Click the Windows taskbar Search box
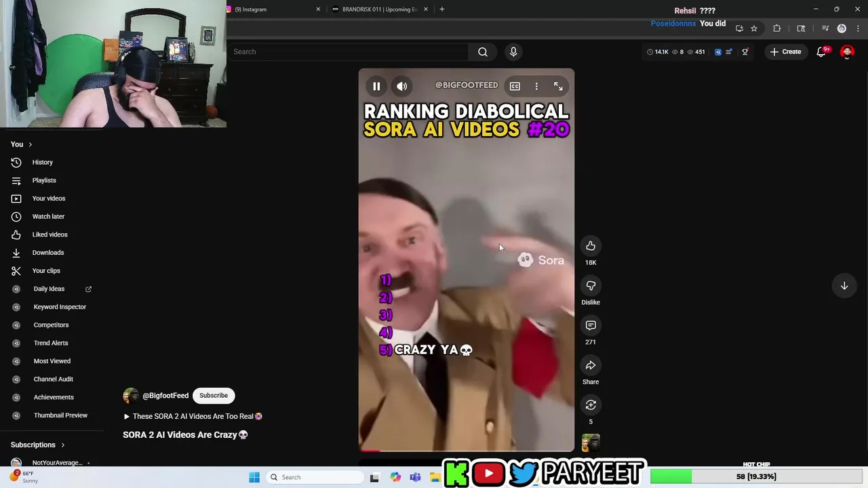 point(315,477)
